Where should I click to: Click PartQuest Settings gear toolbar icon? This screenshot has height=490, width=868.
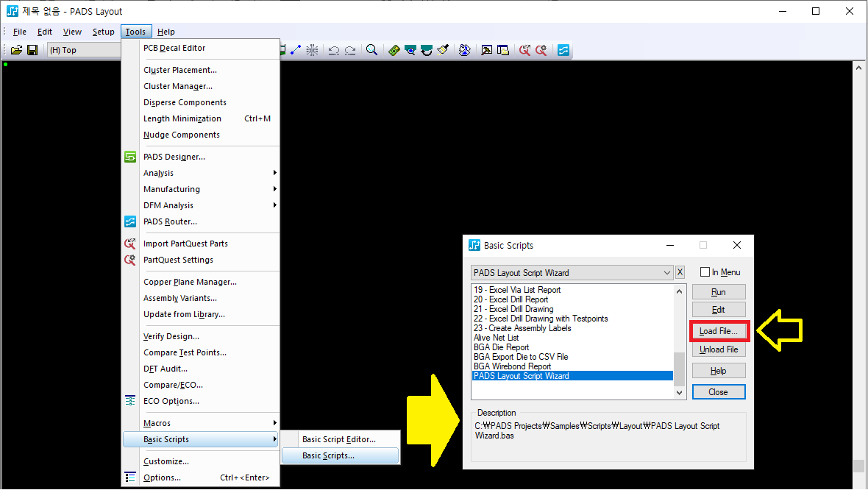click(x=541, y=50)
